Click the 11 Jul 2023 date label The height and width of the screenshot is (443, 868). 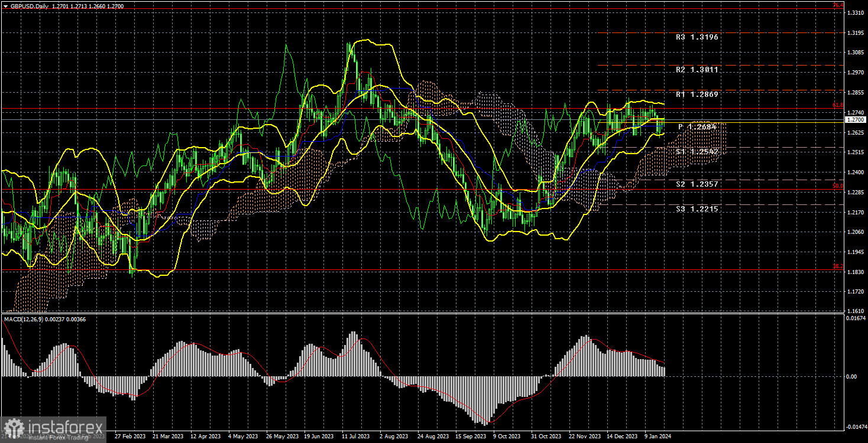[355, 437]
